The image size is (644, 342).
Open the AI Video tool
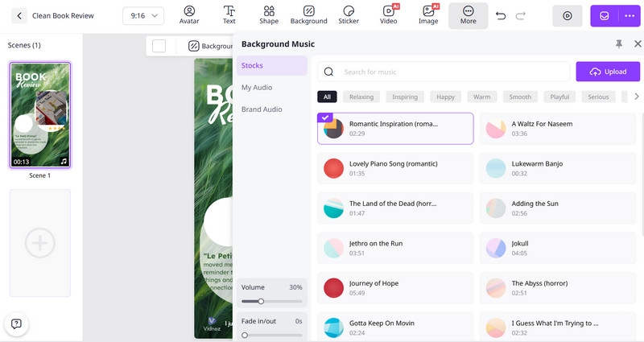[x=389, y=15]
